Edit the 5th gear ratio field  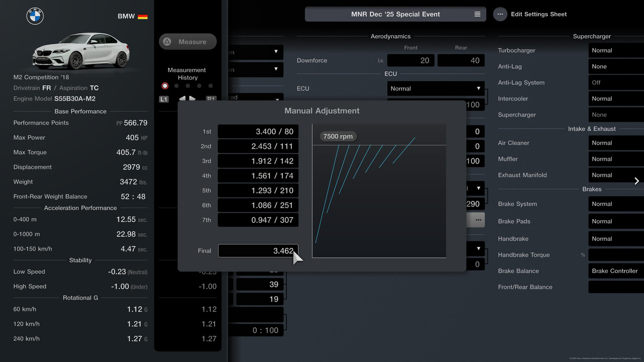pyautogui.click(x=258, y=191)
